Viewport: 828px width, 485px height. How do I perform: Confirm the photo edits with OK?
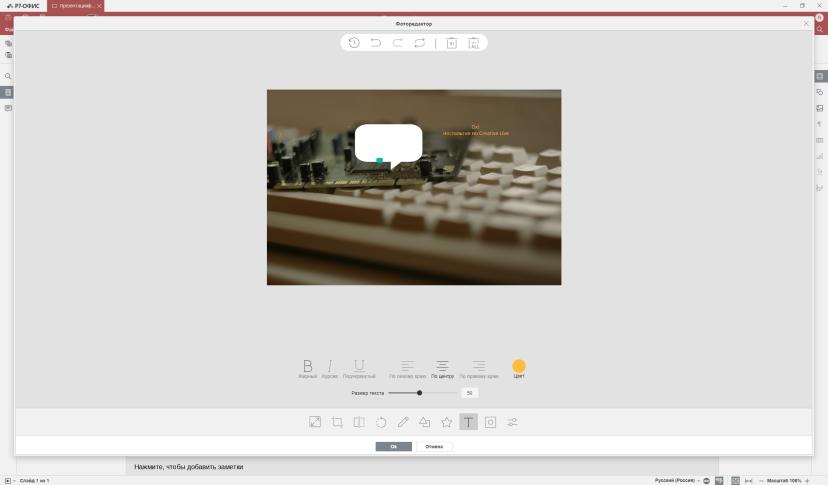click(x=393, y=446)
